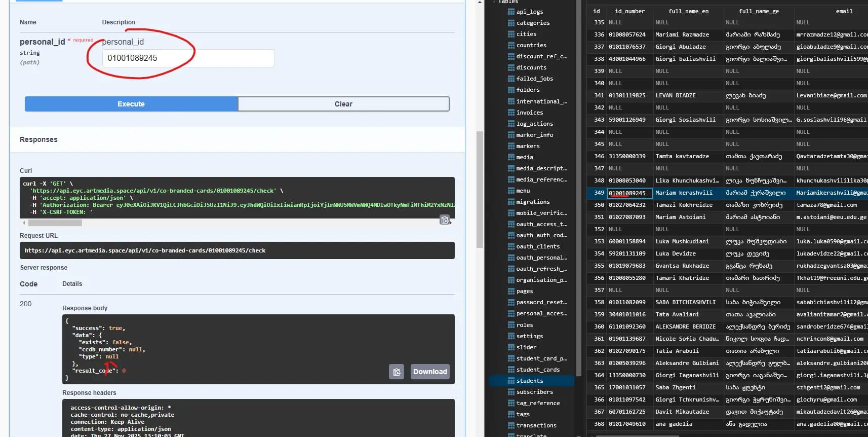Viewport: 868px width, 437px height.
Task: Click the Clear button
Action: pos(343,104)
